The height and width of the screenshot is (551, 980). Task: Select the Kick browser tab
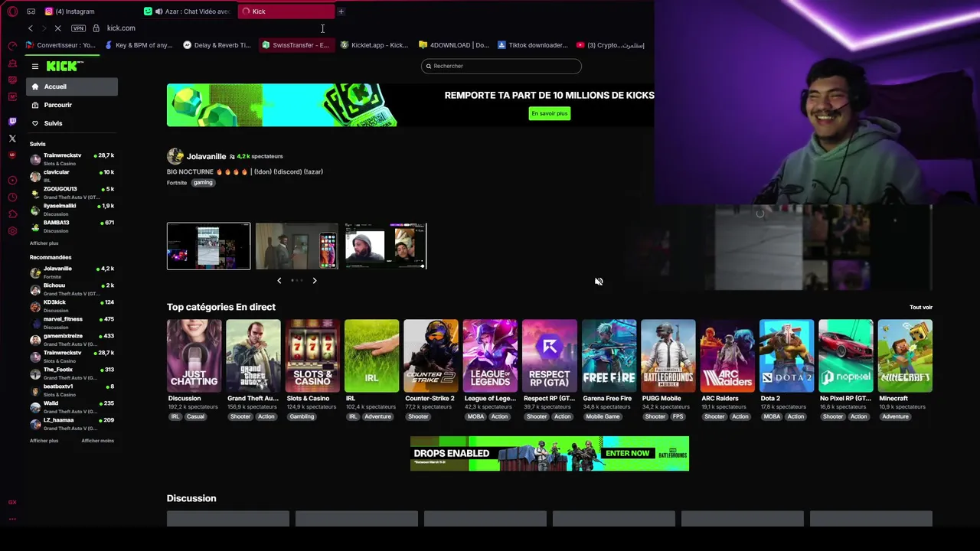(286, 11)
